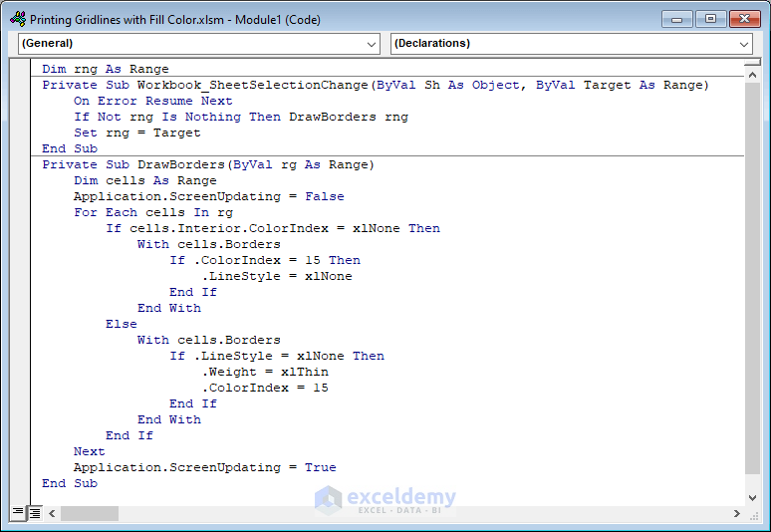Click 'Application.ScreenUpdating = False' line

coord(209,196)
